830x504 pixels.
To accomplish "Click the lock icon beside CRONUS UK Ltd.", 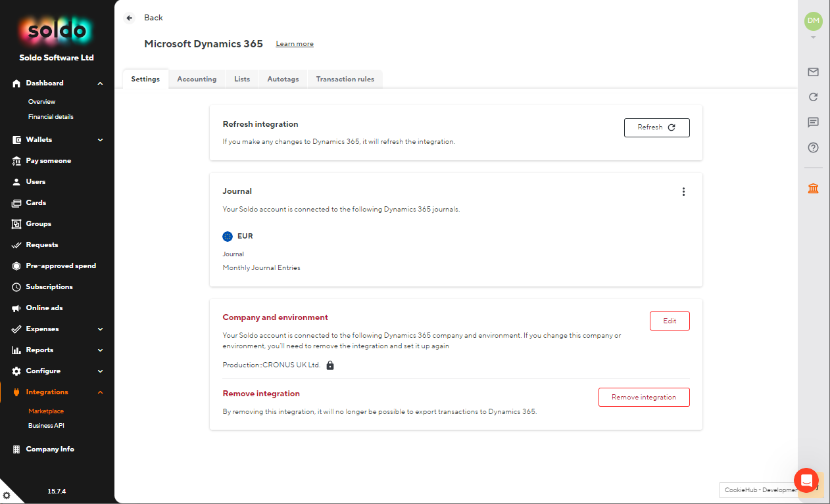I will point(330,365).
